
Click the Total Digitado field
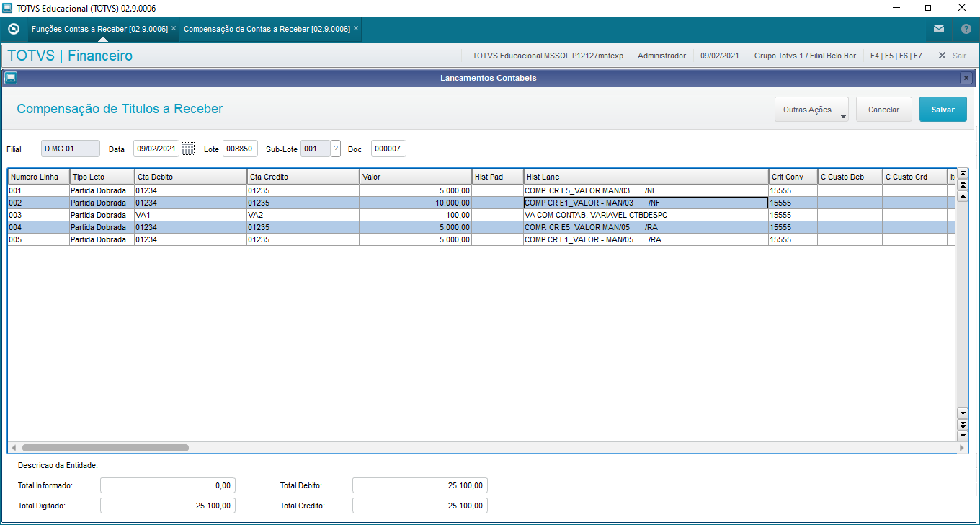[168, 506]
